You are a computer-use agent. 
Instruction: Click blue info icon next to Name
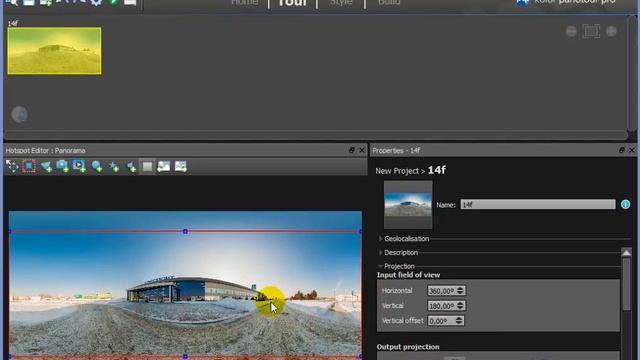tap(625, 204)
